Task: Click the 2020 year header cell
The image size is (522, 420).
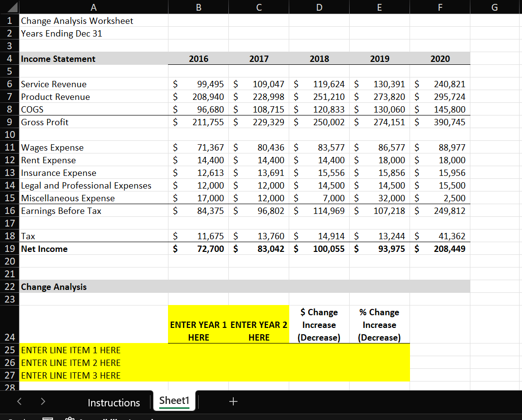Action: coord(440,58)
